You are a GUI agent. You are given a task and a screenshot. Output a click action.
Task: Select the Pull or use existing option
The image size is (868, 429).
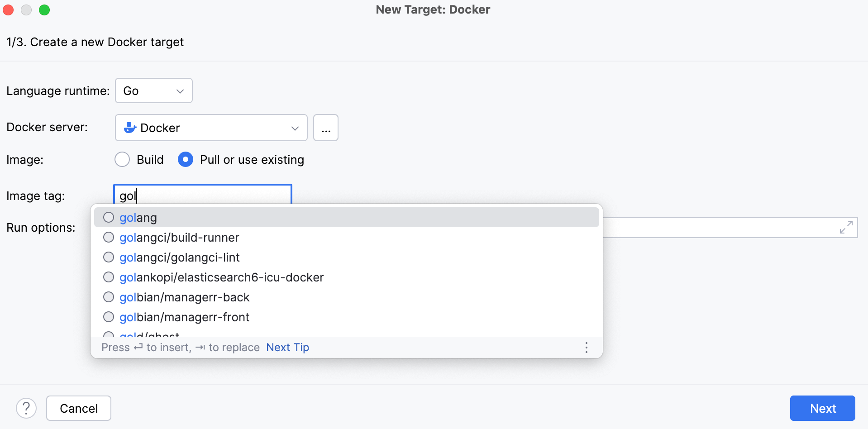click(185, 159)
